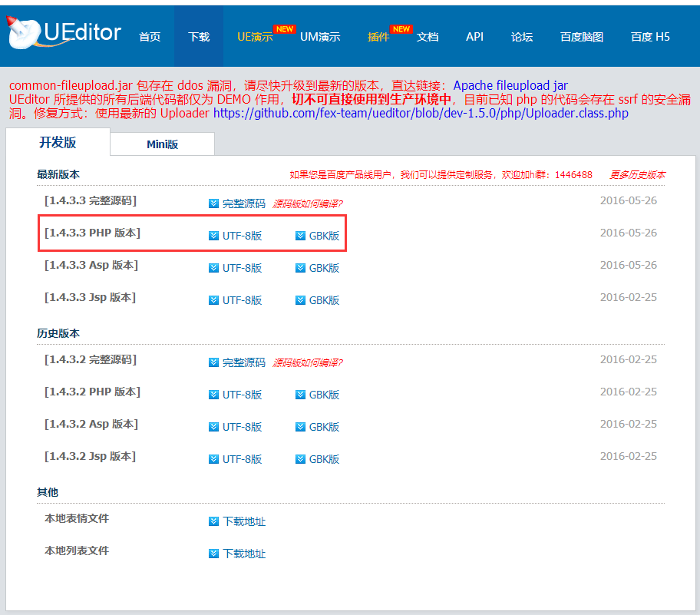Click the [1.4.3.3 完整源码] label
The width and height of the screenshot is (700, 615).
pos(91,201)
